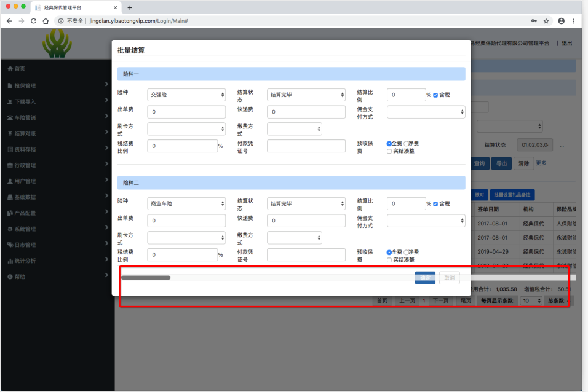Open 险种 dropdown showing 商业车险
This screenshot has height=392, width=588.
point(186,203)
